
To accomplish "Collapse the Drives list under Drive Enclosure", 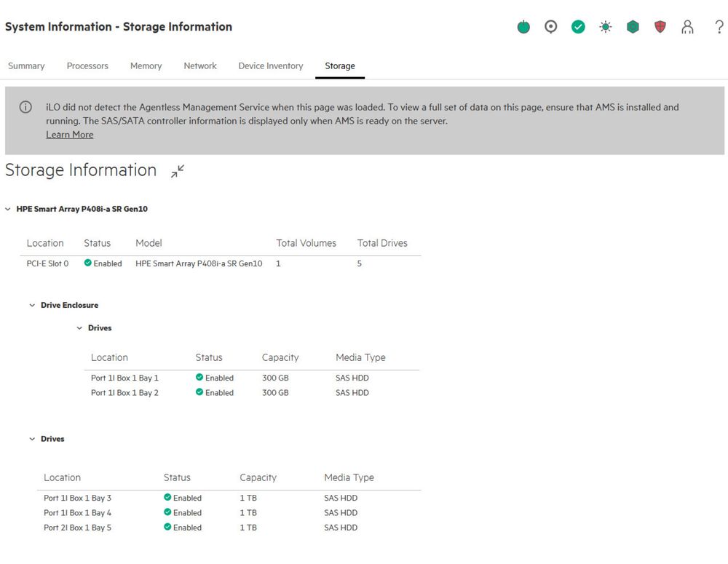I will click(79, 328).
